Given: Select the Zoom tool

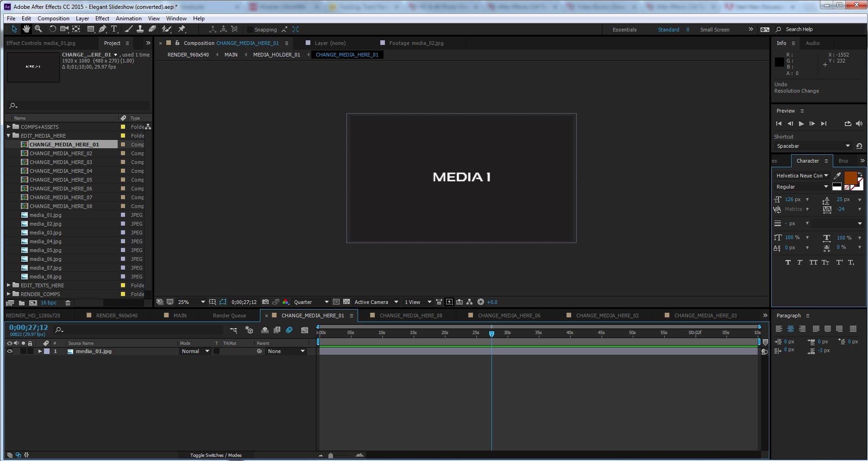Looking at the screenshot, I should pyautogui.click(x=38, y=29).
